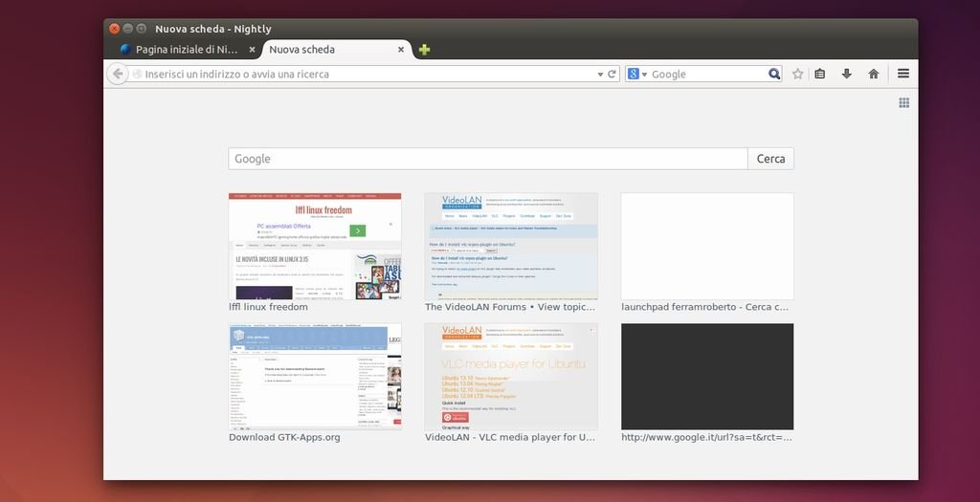This screenshot has height=502, width=980.
Task: Click the Cerca button
Action: point(770,159)
